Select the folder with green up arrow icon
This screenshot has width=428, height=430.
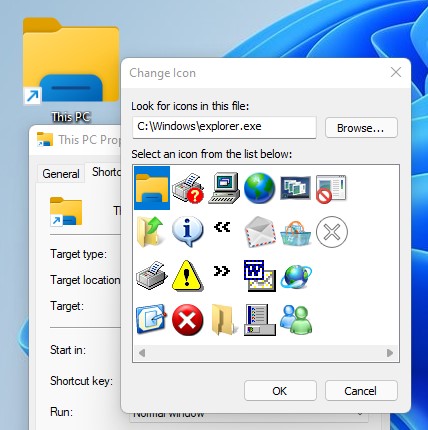click(151, 232)
